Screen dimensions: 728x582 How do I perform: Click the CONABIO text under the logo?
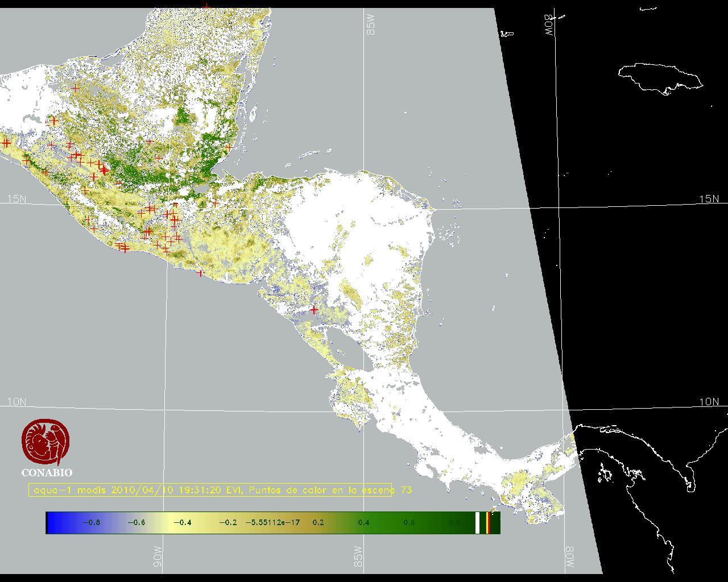[47, 473]
